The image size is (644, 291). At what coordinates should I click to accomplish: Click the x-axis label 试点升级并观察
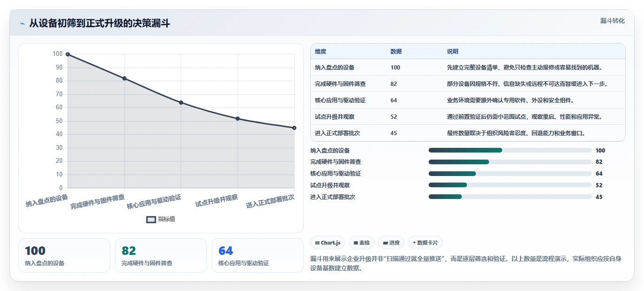pos(217,200)
